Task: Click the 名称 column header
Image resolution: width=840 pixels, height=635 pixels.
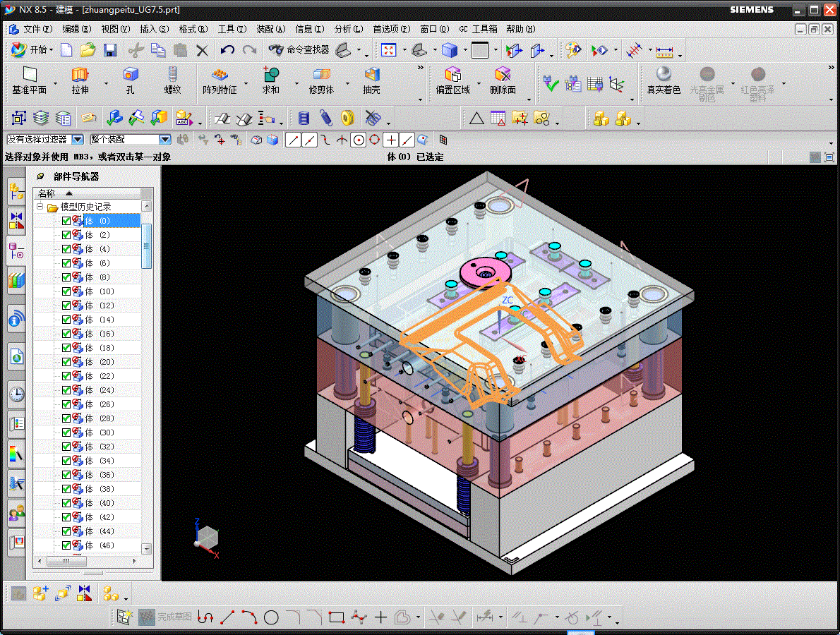Action: (x=88, y=193)
